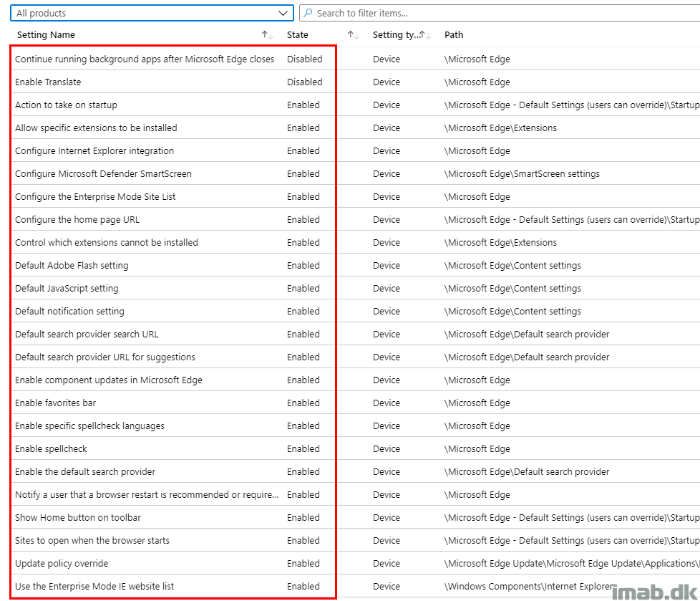Click the Path column header

pos(454,35)
